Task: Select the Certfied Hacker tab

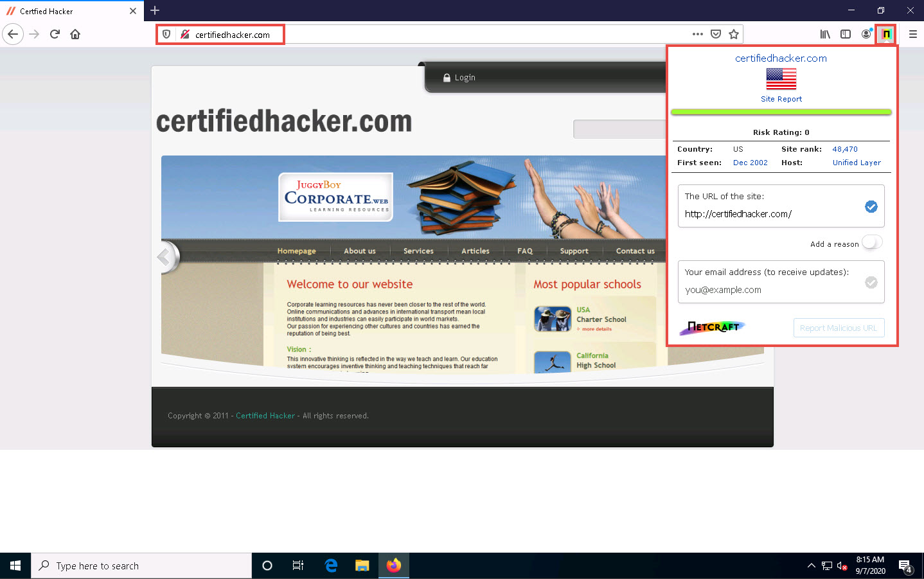Action: coord(72,11)
